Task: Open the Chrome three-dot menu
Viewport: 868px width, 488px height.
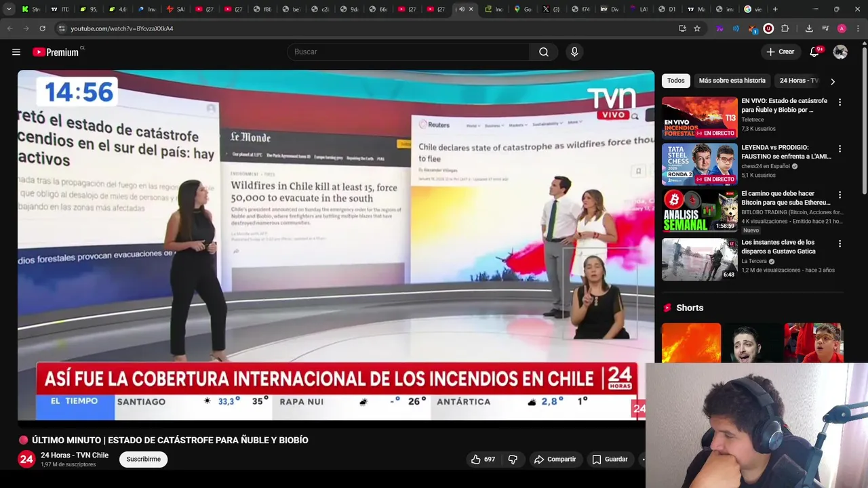Action: pos(858,28)
